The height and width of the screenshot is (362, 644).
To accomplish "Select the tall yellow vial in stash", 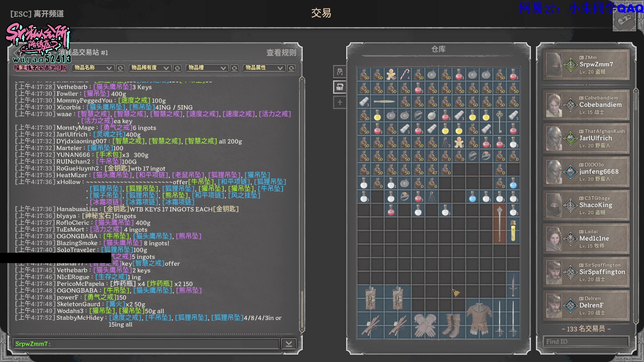I will (513, 231).
